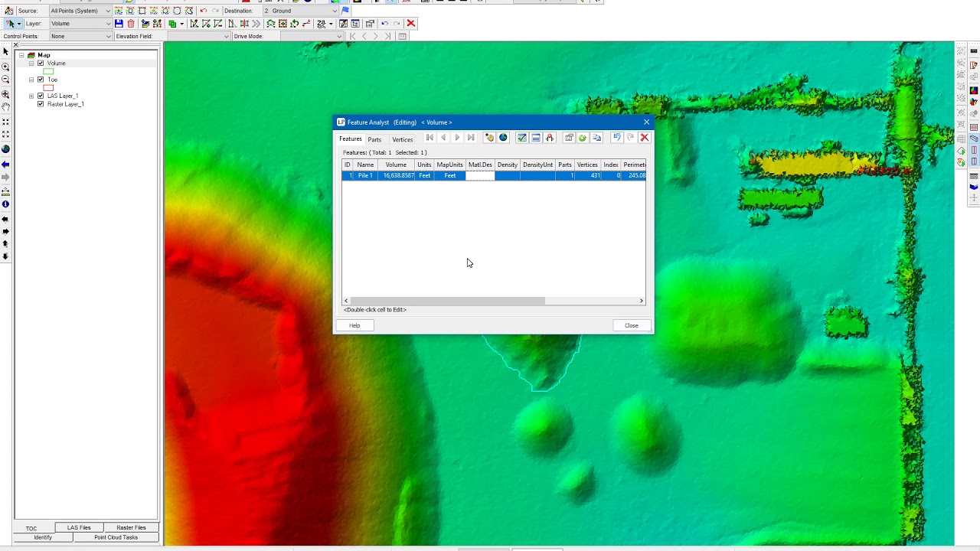Open the Elevation Field dropdown
The height and width of the screenshot is (551, 980).
(198, 36)
